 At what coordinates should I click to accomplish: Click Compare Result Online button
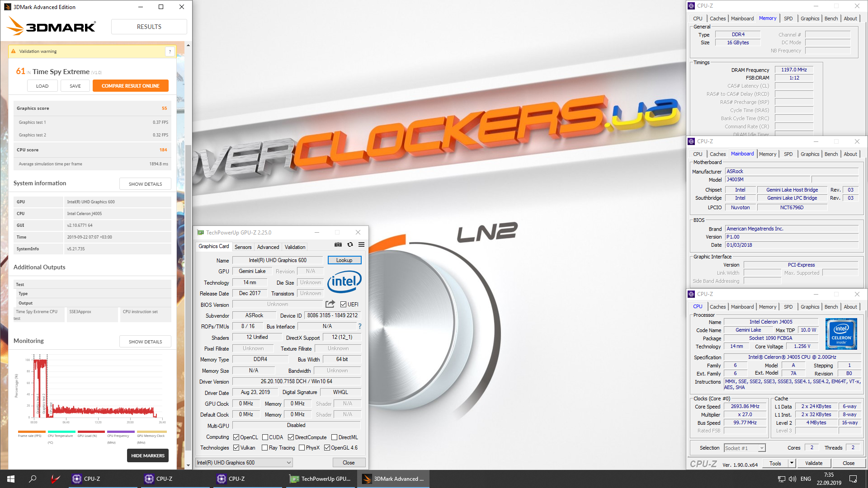[x=131, y=86]
